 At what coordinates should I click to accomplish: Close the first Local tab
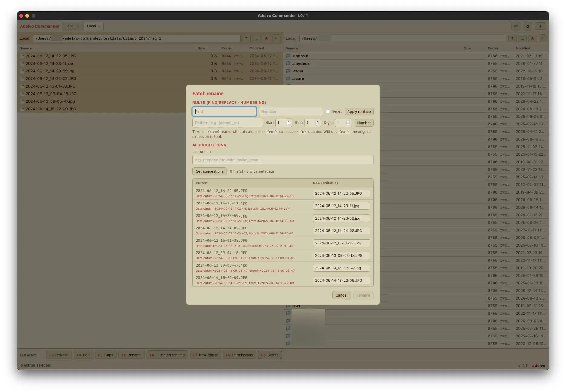click(78, 26)
